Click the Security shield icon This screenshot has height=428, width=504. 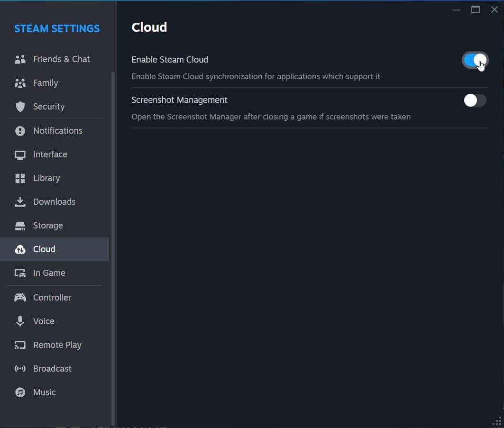[20, 107]
